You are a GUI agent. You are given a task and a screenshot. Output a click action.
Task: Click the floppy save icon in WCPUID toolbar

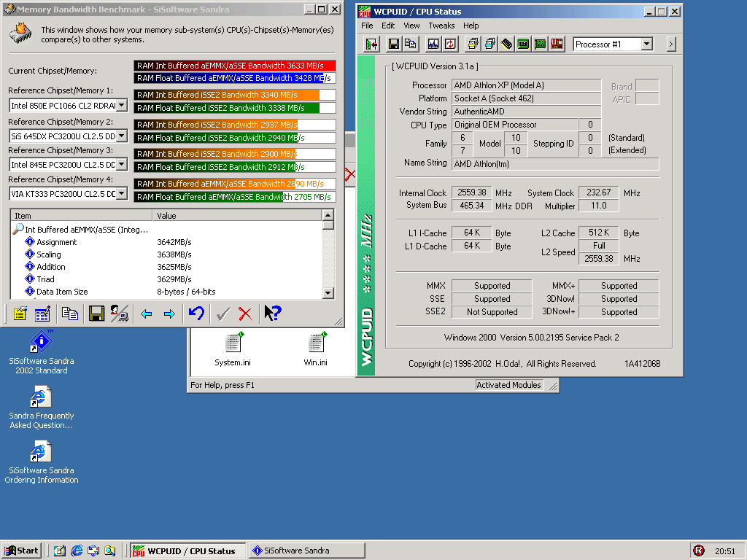pos(394,44)
